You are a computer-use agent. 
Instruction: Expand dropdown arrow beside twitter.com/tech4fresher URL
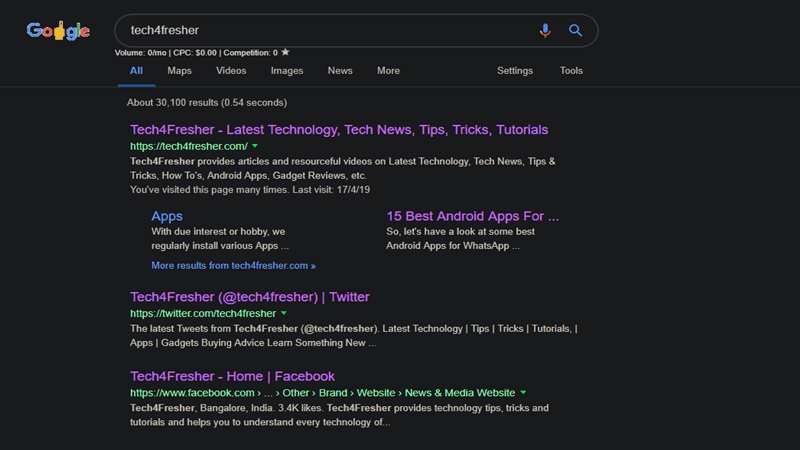[284, 313]
